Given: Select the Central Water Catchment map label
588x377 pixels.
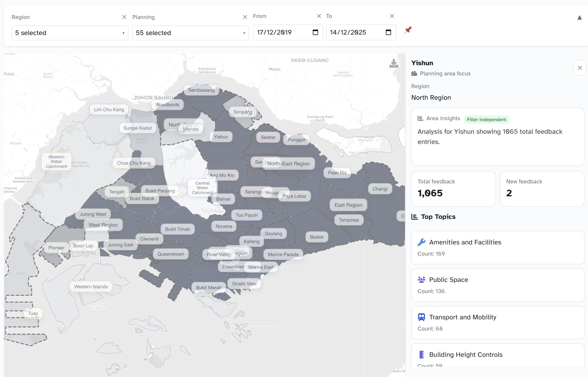Looking at the screenshot, I should (x=202, y=188).
